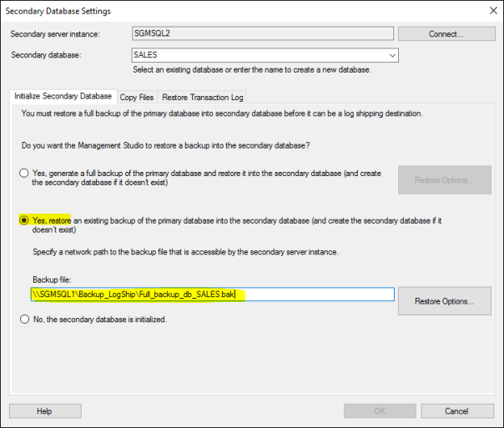Click the 'Backup file:' label

point(52,279)
